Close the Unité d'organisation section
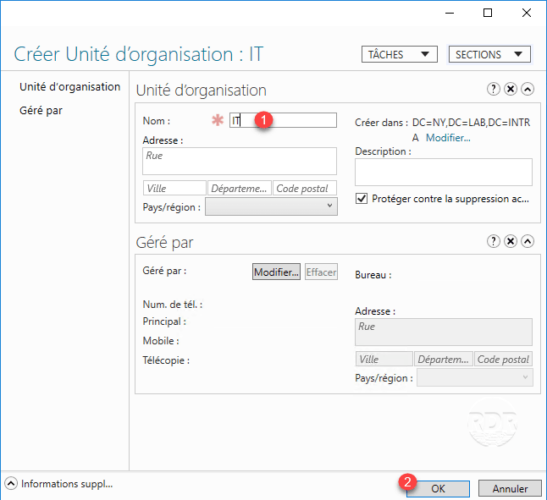This screenshot has height=500, width=547. (x=510, y=89)
